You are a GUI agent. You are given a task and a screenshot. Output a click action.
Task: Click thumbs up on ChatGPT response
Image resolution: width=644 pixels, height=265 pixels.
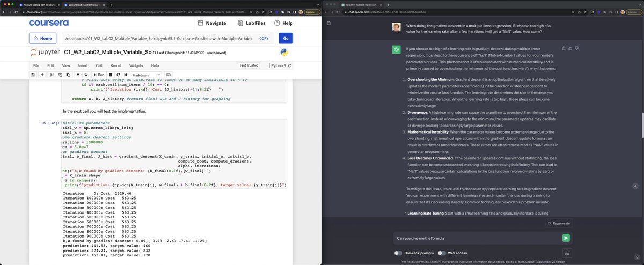[570, 48]
